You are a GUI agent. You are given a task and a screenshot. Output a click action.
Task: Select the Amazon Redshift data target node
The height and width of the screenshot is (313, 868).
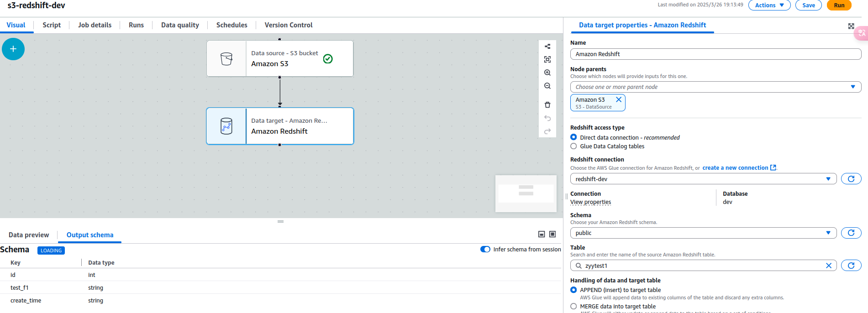coord(280,126)
